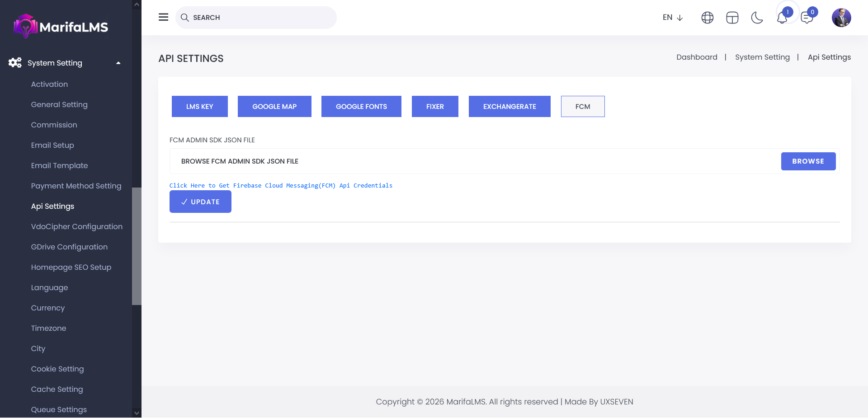Switch to the Exchangerate tab
Viewport: 868px width, 418px height.
[509, 107]
